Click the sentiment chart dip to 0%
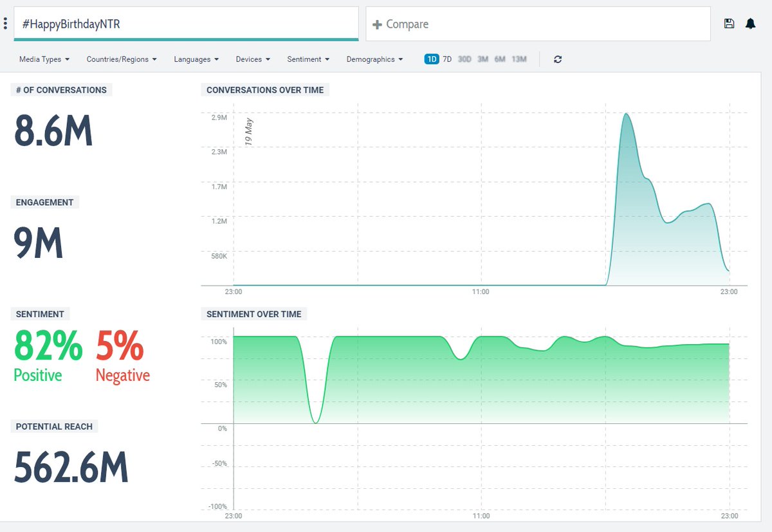 (x=315, y=422)
